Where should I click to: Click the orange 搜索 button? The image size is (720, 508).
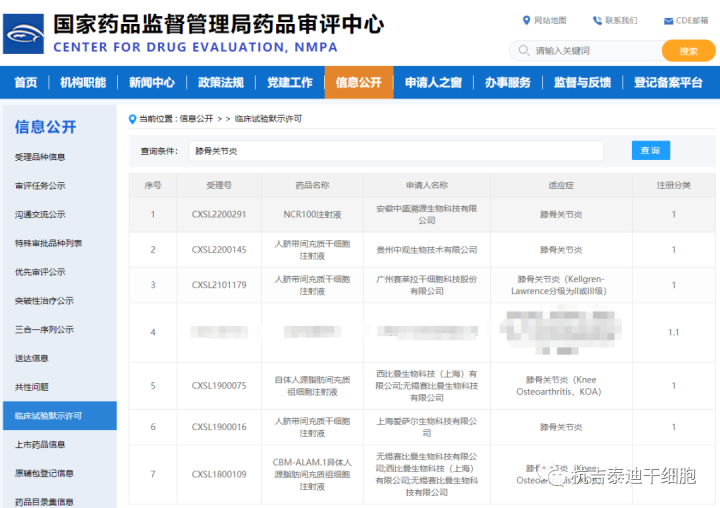pos(688,51)
